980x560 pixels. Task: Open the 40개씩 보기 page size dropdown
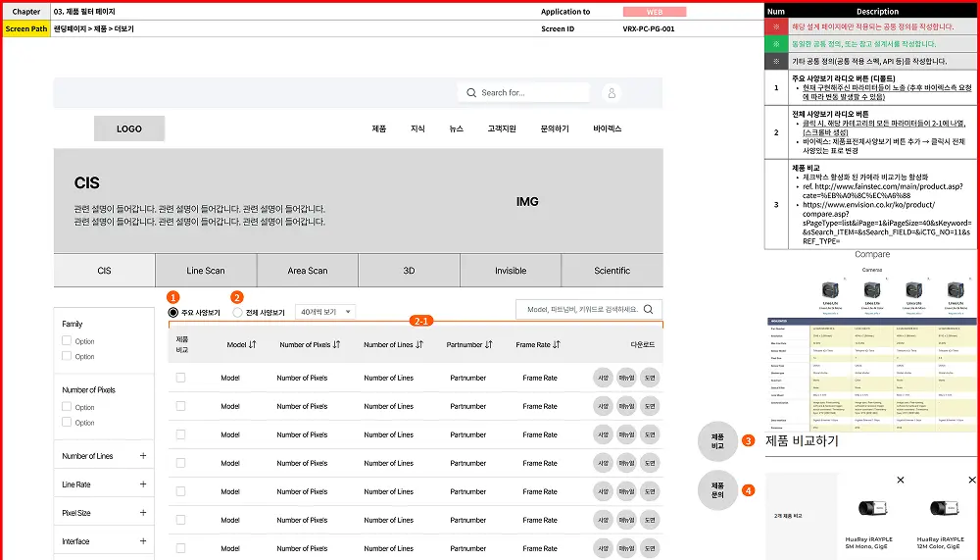[325, 312]
